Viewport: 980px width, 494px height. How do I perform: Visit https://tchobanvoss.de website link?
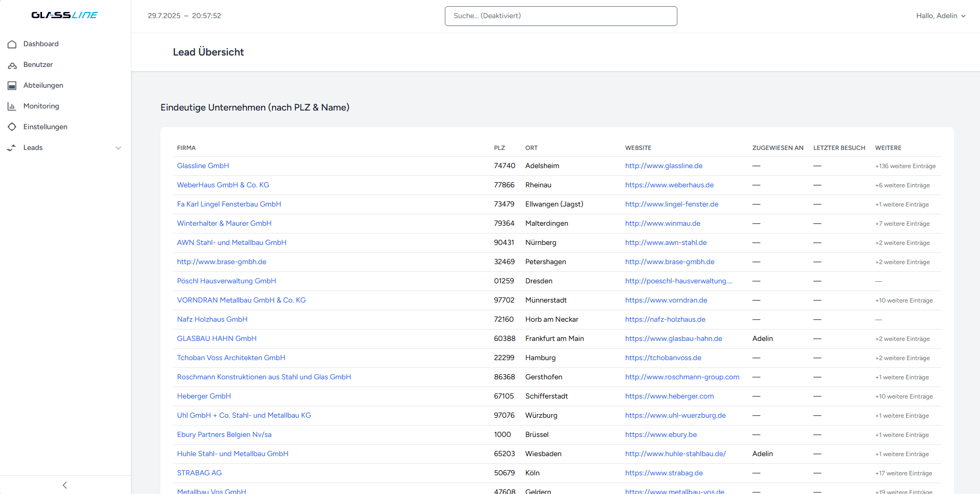(663, 358)
